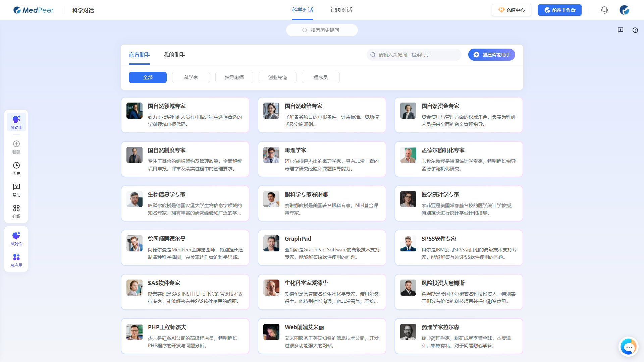Click the floating chat bubble bottom right
The height and width of the screenshot is (362, 644).
[x=628, y=347]
